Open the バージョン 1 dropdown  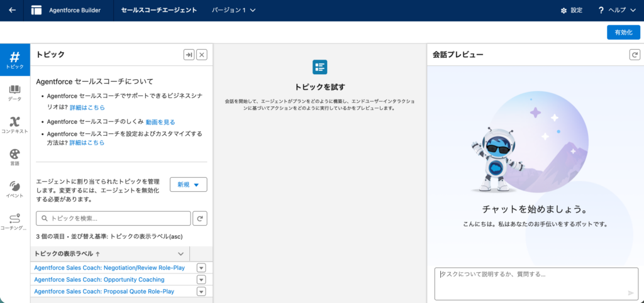coord(234,11)
